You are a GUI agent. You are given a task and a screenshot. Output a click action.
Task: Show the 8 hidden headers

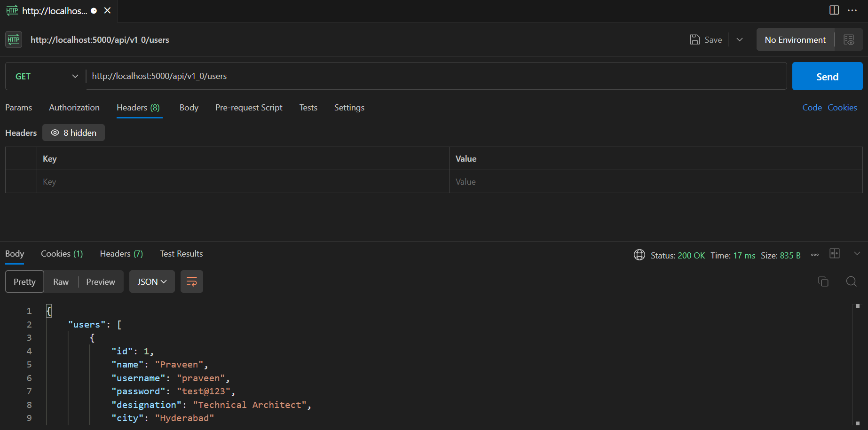tap(74, 133)
